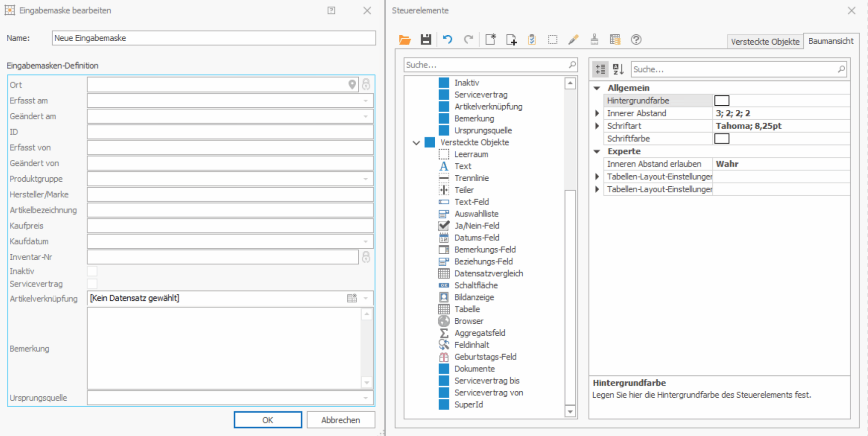The height and width of the screenshot is (436, 868).
Task: Open the Produktgruppe dropdown
Action: [x=366, y=179]
